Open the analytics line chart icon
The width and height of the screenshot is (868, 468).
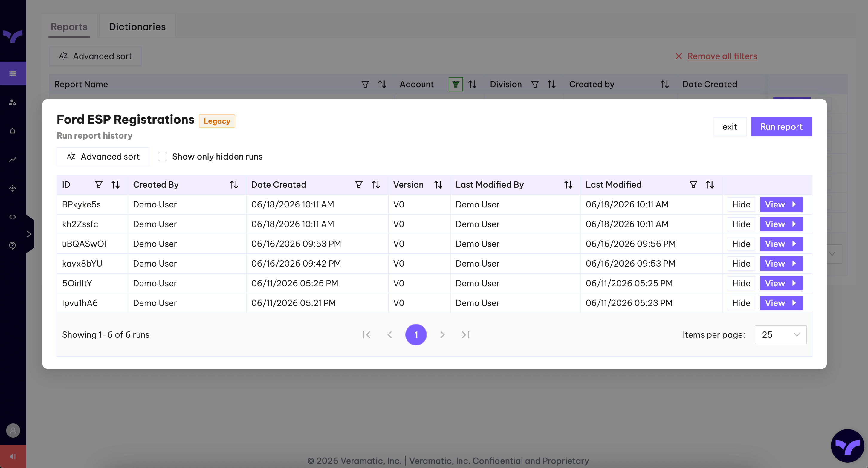13,160
